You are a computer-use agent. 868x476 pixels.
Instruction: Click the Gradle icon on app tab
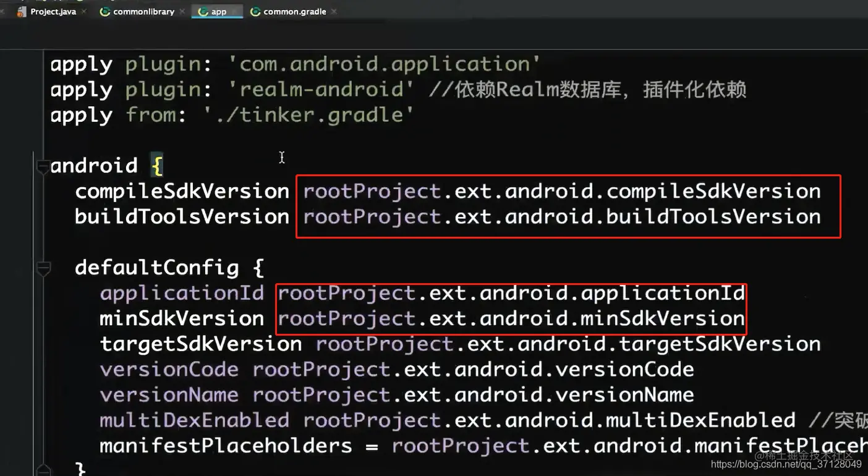(203, 12)
